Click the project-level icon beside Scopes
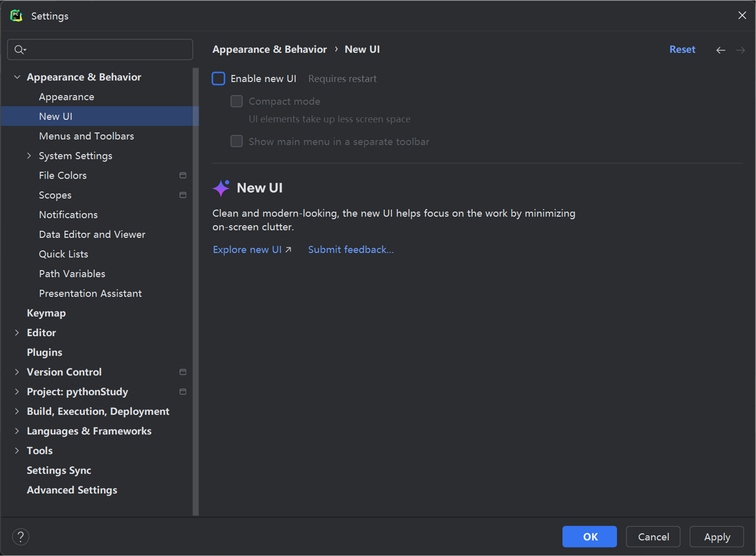 click(x=183, y=195)
